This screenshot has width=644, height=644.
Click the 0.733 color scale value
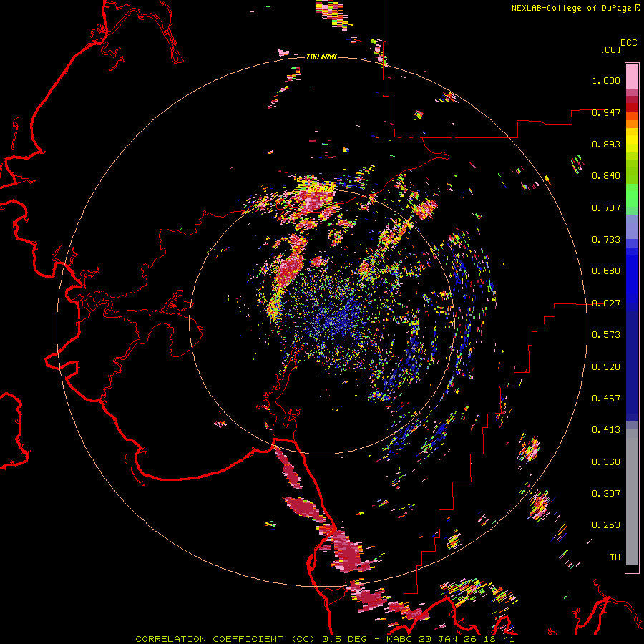(606, 240)
